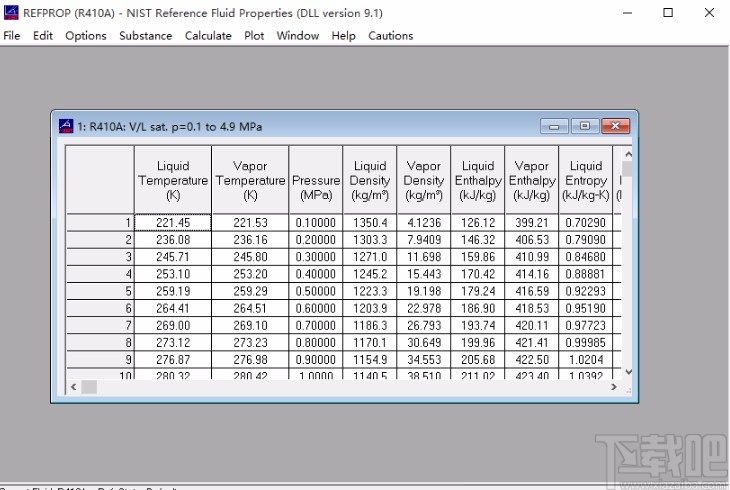Image resolution: width=730 pixels, height=490 pixels.
Task: Open the Help menu
Action: pyautogui.click(x=343, y=36)
